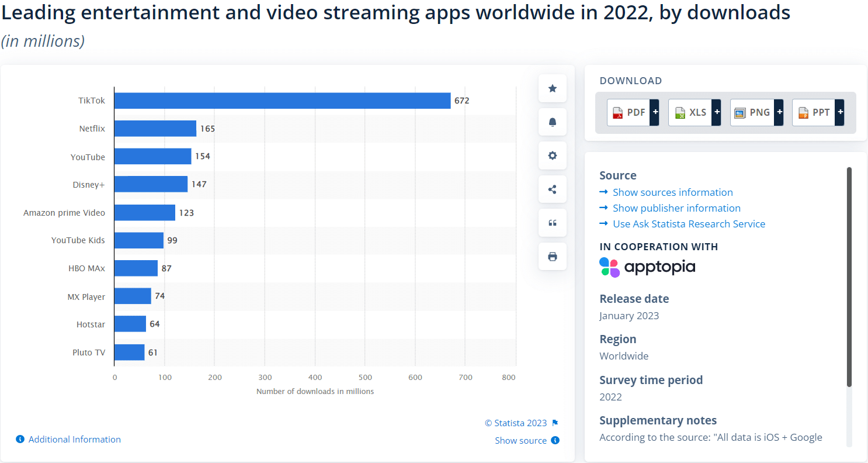Select the TikTok bar

(x=283, y=101)
